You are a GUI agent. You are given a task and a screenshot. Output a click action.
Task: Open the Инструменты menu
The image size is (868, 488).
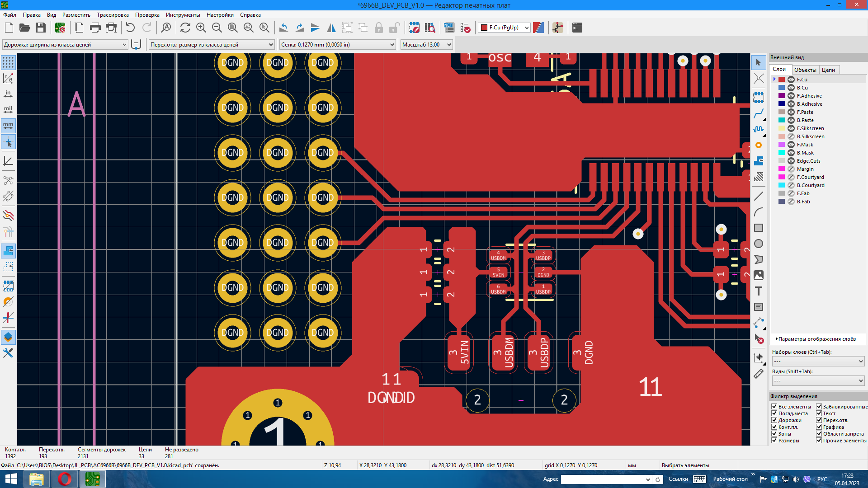(183, 15)
